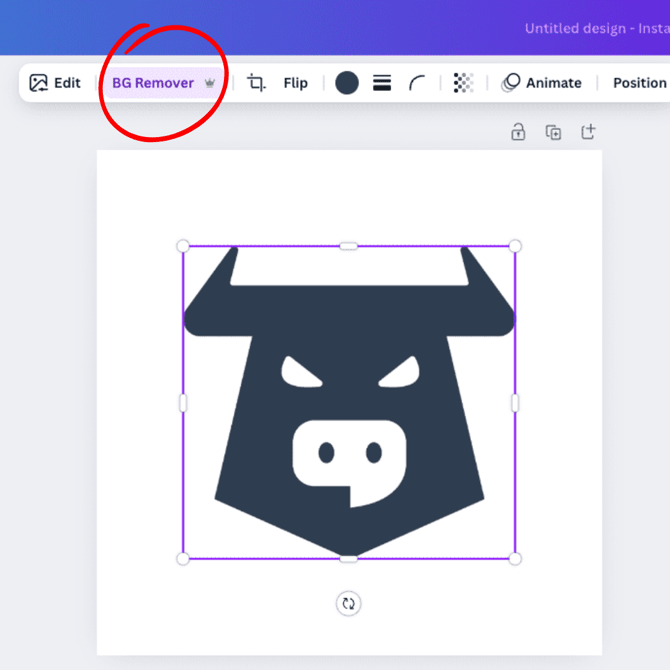Click the rotate handle below the bull image
Image resolution: width=670 pixels, height=670 pixels.
[x=348, y=603]
